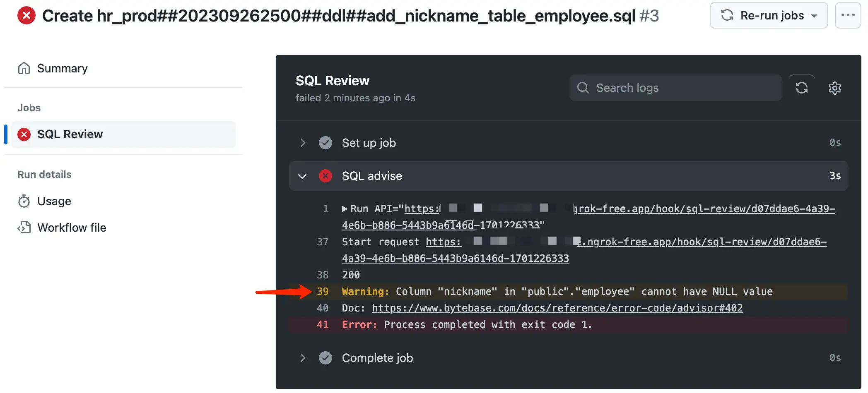The image size is (868, 393).
Task: Click the Re-run jobs button
Action: tap(769, 15)
